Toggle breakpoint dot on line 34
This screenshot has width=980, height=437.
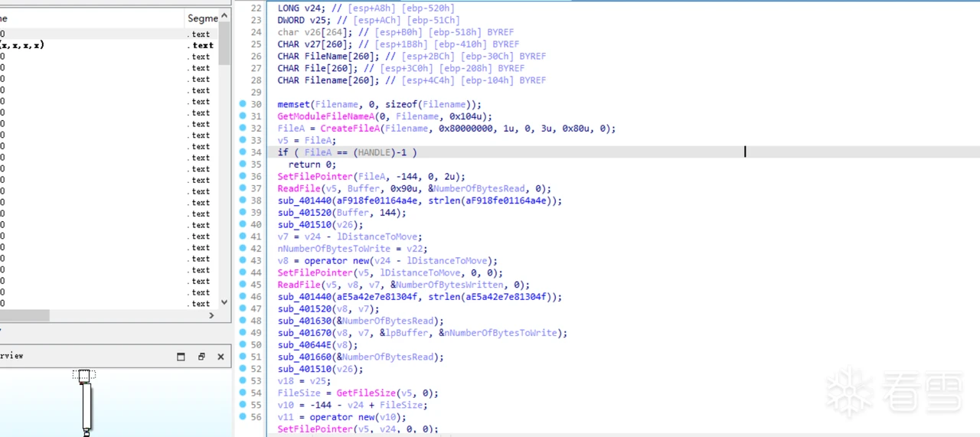click(243, 152)
